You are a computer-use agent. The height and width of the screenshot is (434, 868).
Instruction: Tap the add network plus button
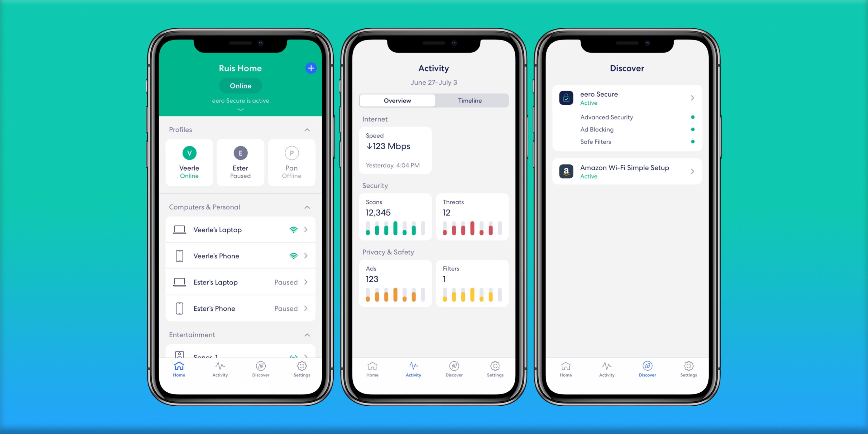click(310, 67)
